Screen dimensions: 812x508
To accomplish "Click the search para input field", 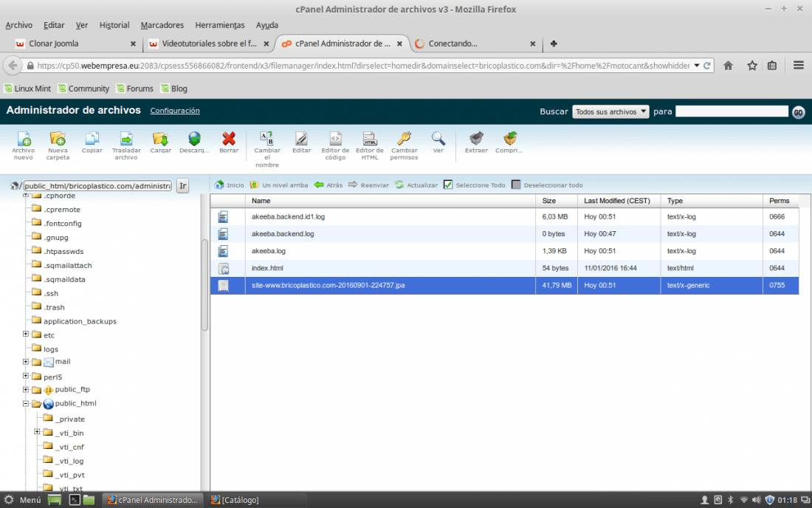I will (732, 111).
